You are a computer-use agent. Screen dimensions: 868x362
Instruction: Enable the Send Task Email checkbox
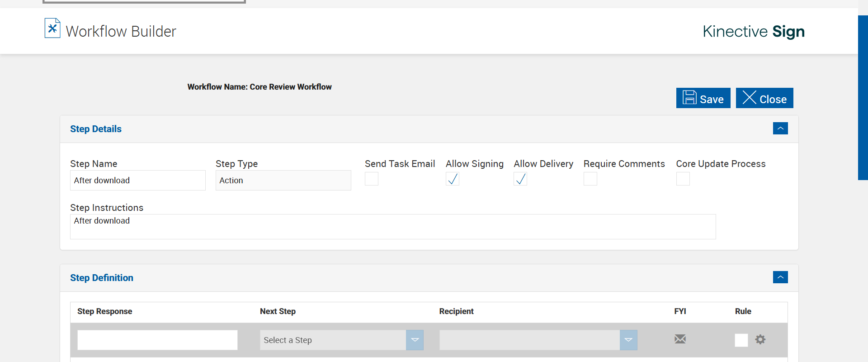tap(372, 179)
